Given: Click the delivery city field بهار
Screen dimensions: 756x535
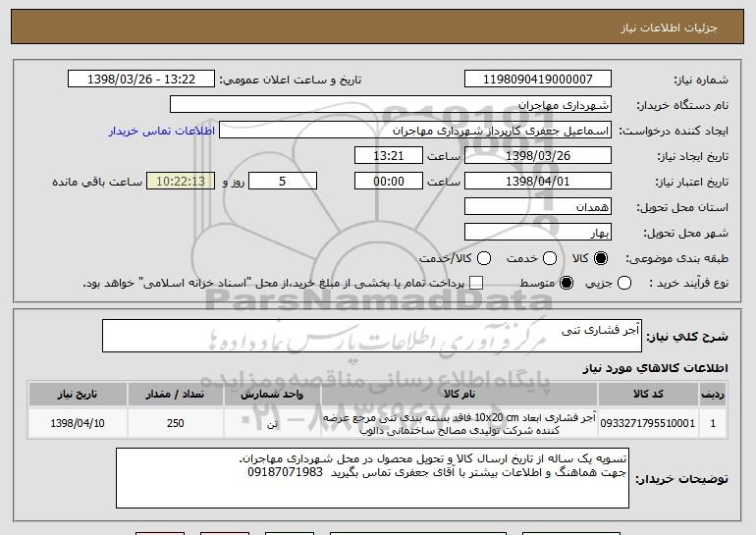Looking at the screenshot, I should point(538,233).
